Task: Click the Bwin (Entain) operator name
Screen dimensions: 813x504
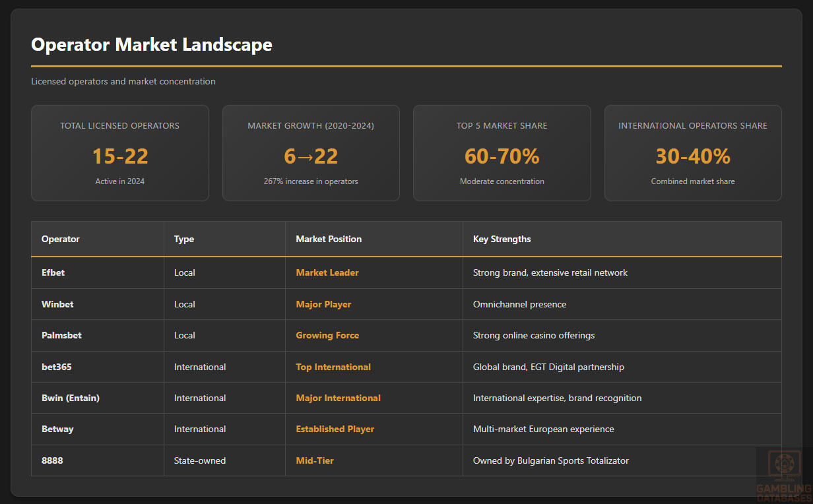Action: click(71, 398)
